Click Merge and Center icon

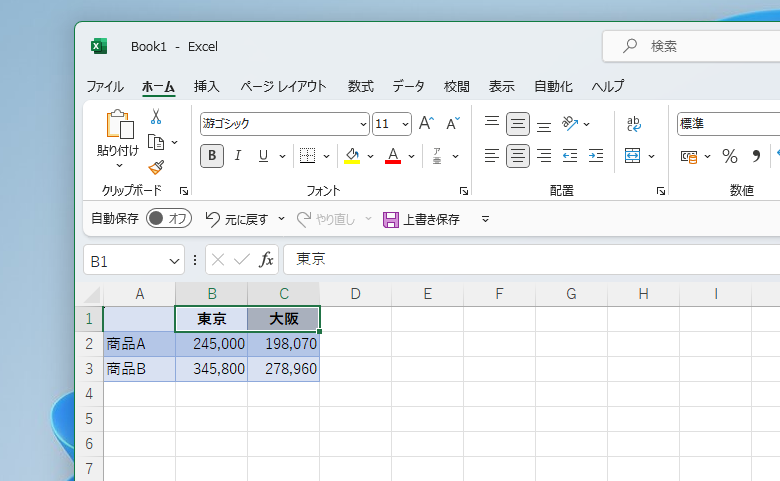[632, 156]
